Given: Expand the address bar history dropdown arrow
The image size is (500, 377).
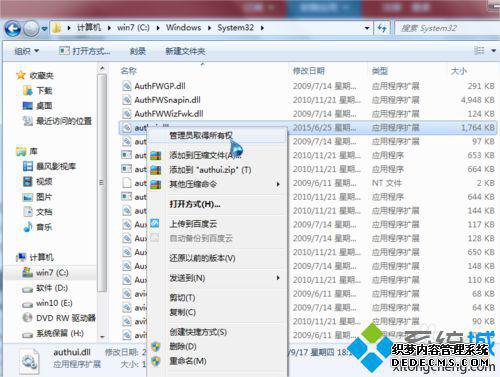Looking at the screenshot, I should 367,28.
